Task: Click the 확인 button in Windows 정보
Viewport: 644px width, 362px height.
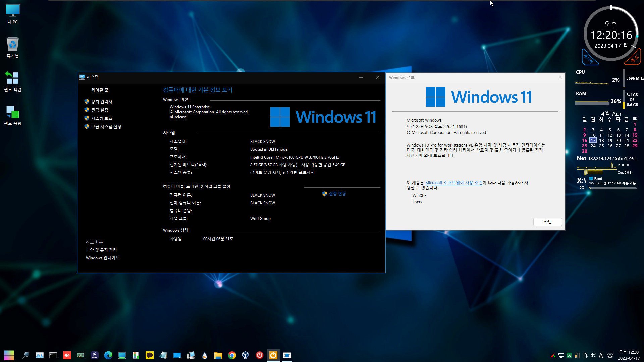Action: click(547, 222)
